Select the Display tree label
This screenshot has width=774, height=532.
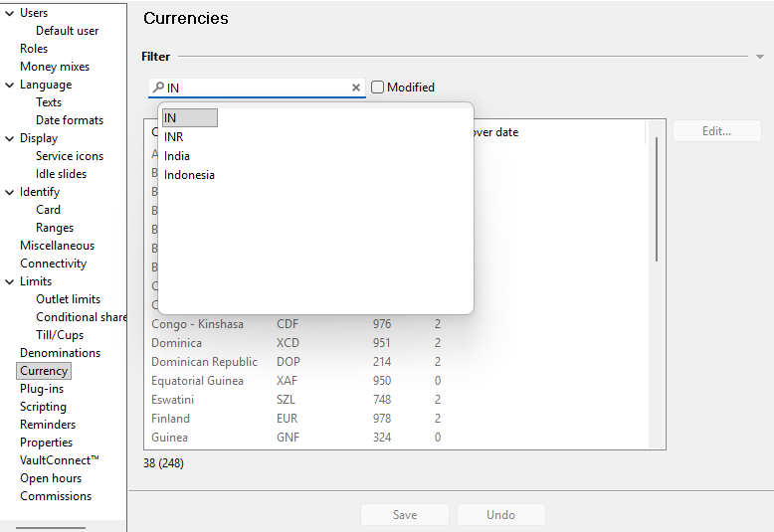[39, 138]
